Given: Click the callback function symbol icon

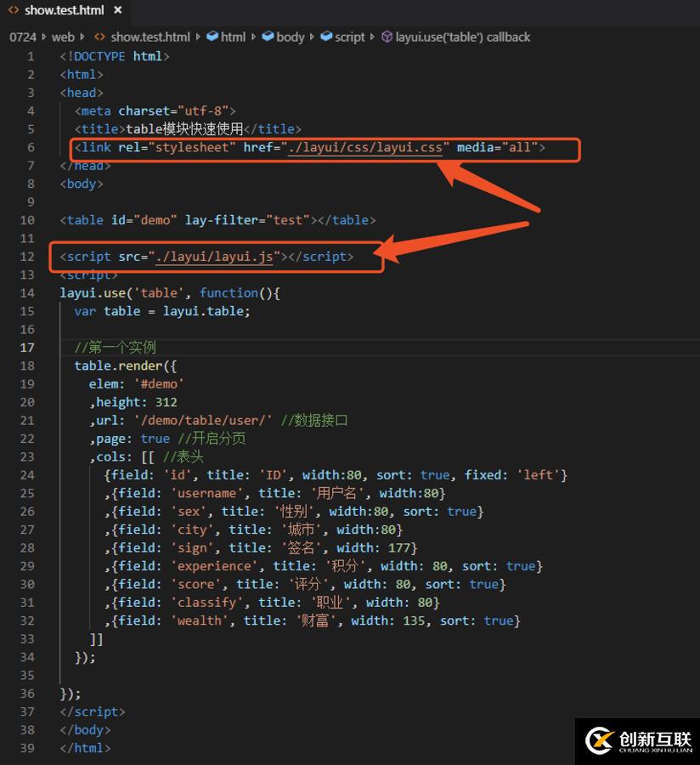Looking at the screenshot, I should (x=387, y=37).
